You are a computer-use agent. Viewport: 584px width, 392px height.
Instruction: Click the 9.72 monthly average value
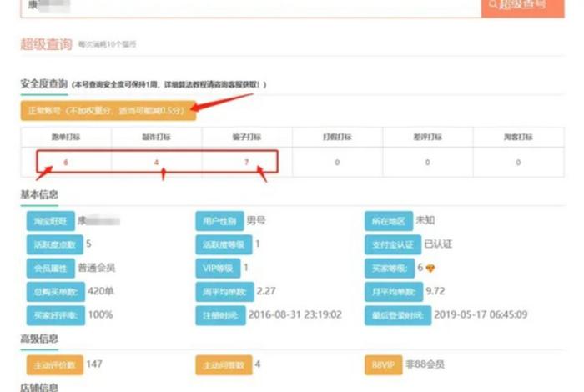coord(435,291)
